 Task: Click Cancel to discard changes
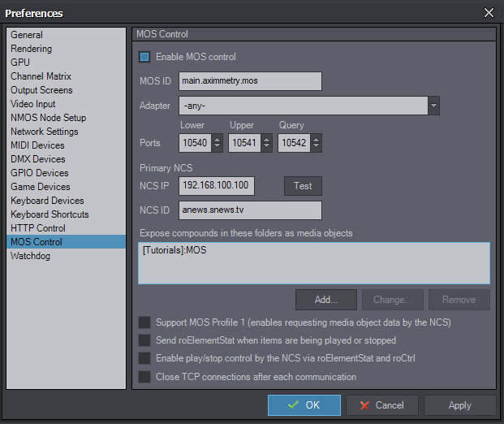pos(381,405)
